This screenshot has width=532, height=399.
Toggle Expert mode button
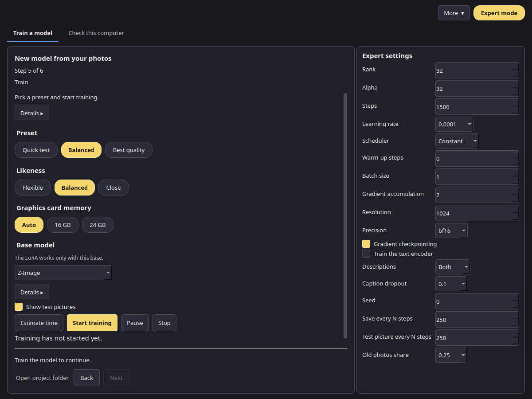499,13
